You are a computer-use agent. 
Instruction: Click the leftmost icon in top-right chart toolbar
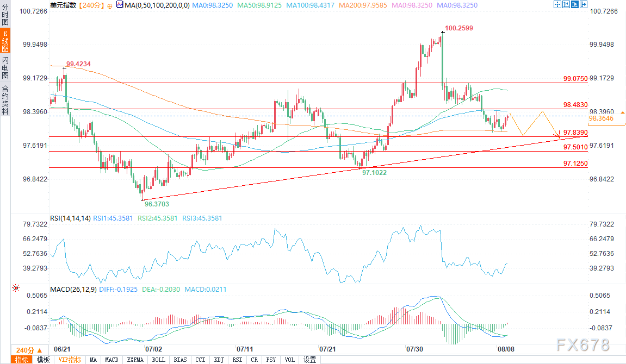pyautogui.click(x=556, y=4)
